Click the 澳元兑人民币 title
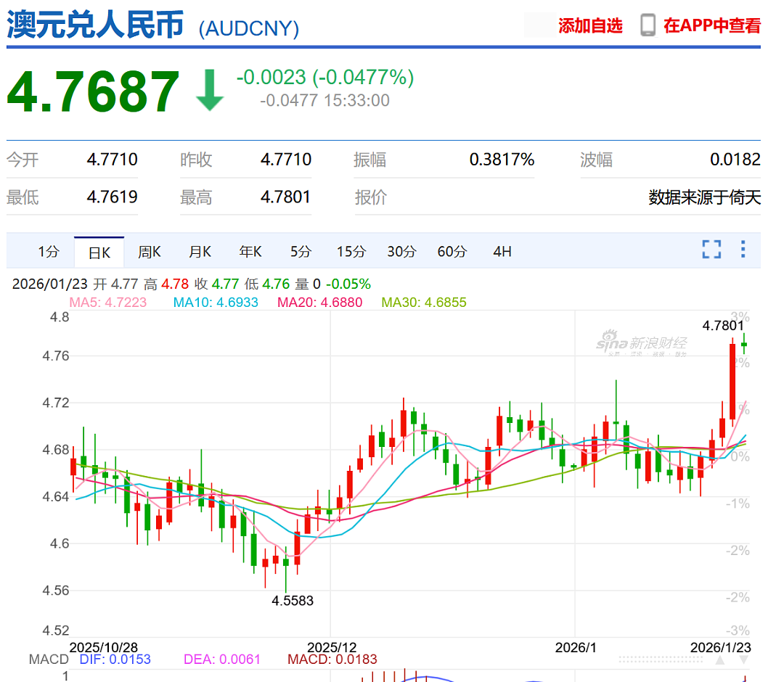Viewport: 784px width, 682px height. click(95, 25)
